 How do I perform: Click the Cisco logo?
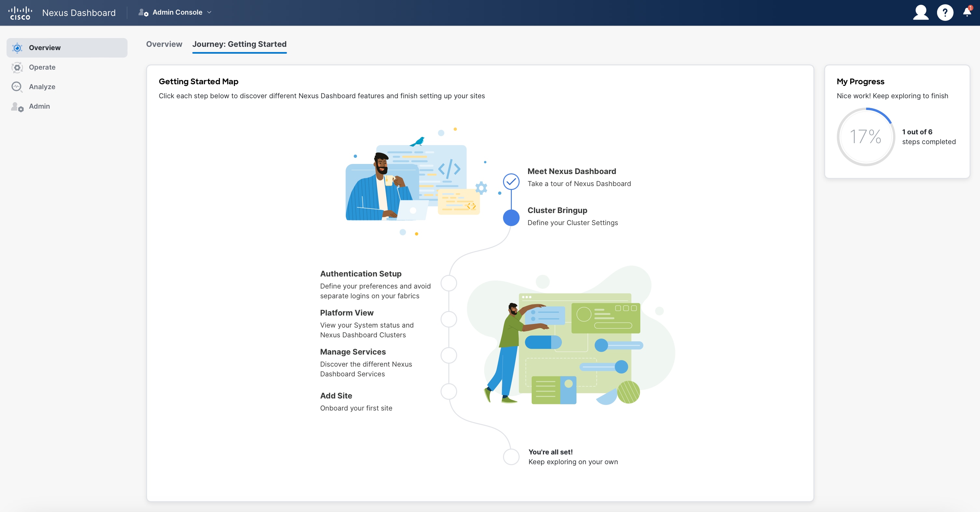tap(20, 13)
